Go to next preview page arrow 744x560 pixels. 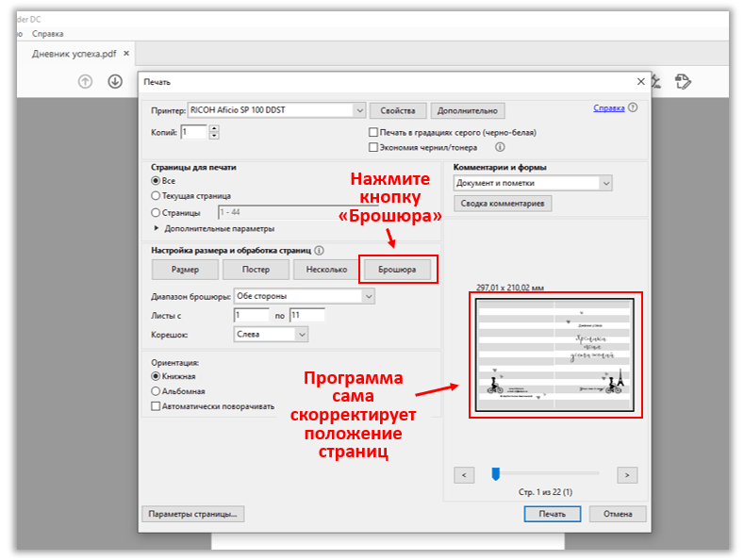pos(627,475)
